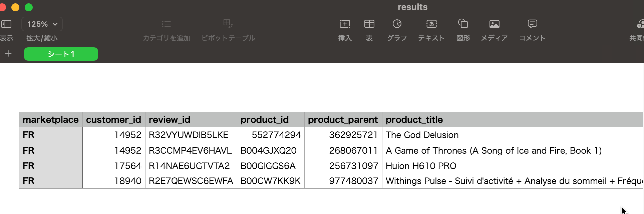The width and height of the screenshot is (644, 214).
Task: Select the Text (テキスト) box icon
Action: [x=431, y=24]
